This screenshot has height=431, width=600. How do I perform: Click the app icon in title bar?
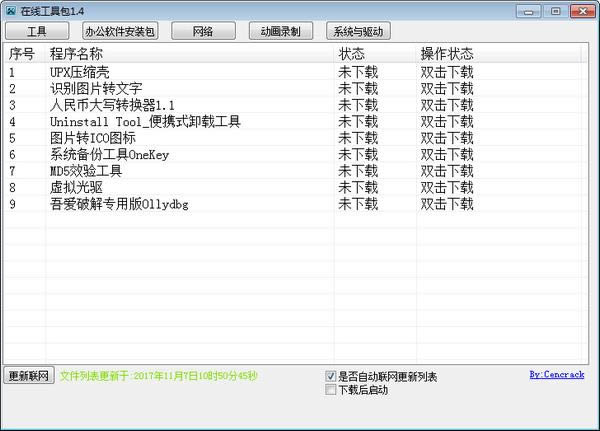(11, 11)
